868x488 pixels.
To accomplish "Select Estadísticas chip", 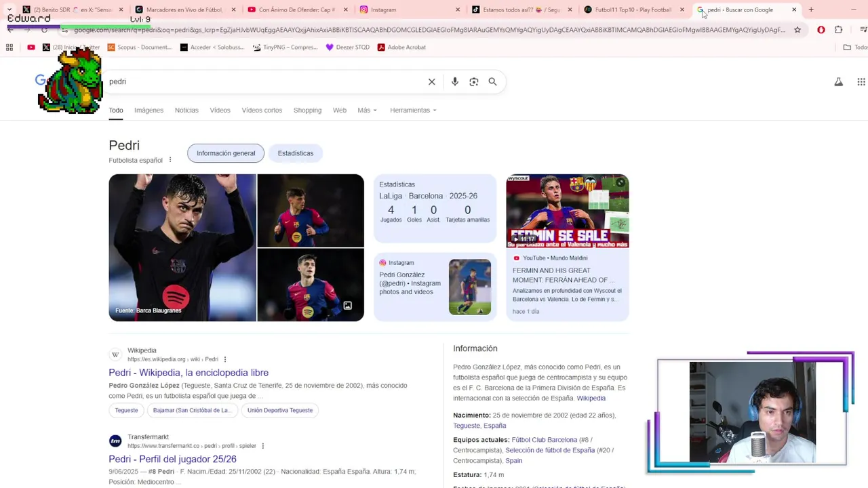I will (x=296, y=153).
